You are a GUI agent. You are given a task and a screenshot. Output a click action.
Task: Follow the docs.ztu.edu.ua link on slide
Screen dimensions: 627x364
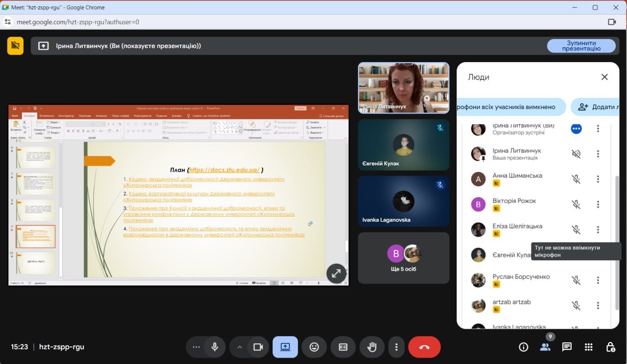(x=224, y=170)
